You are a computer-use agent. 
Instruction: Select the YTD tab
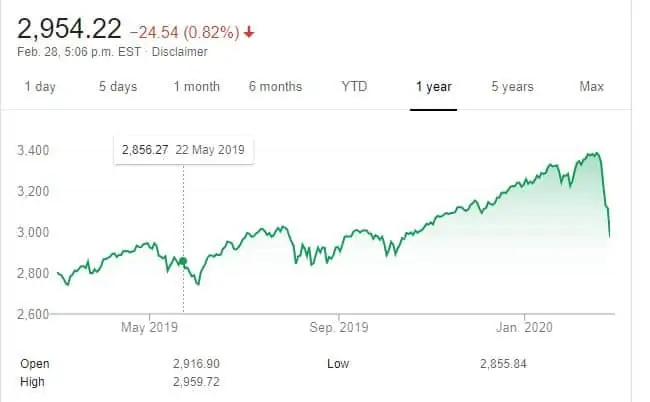(354, 87)
